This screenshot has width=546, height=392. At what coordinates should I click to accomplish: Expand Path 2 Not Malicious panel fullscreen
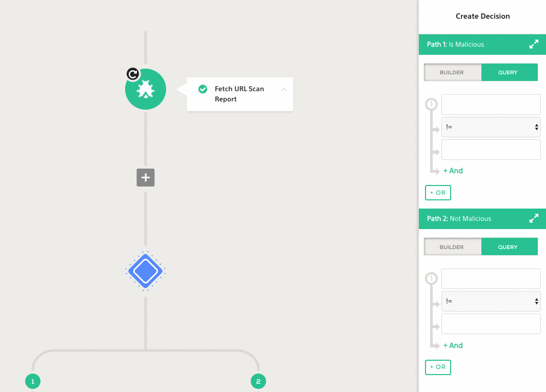[x=534, y=219]
